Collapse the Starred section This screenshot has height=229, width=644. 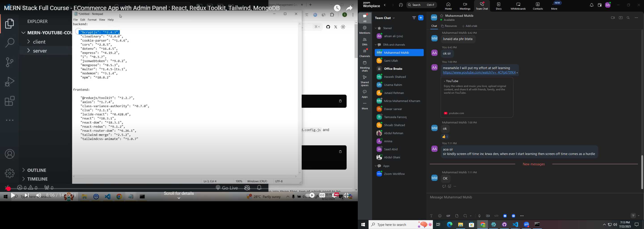376,28
